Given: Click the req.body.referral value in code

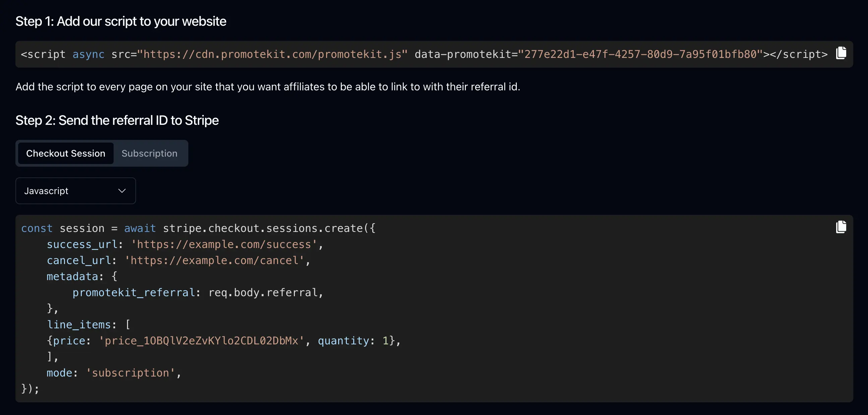Looking at the screenshot, I should click(x=263, y=293).
